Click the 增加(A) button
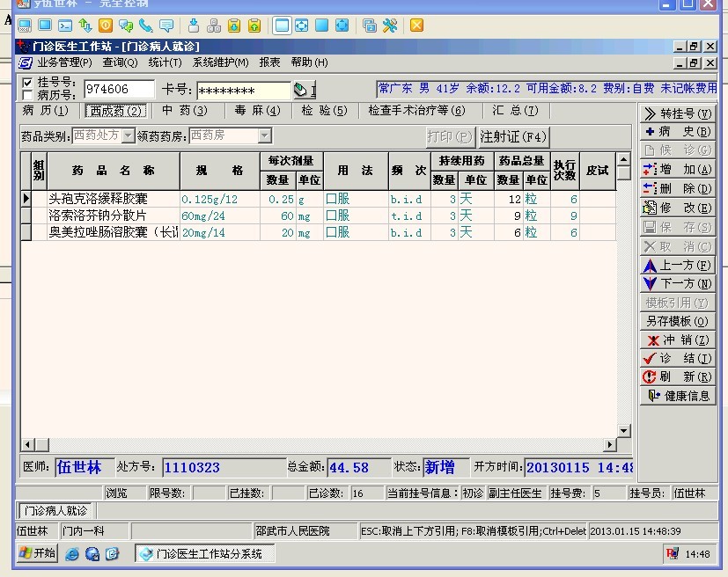This screenshot has height=577, width=728. coord(678,170)
